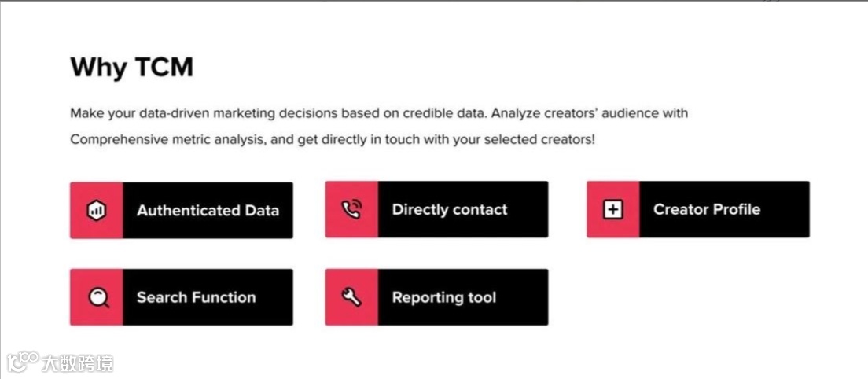
Task: Click the watermark logo icon at bottom-left
Action: click(x=22, y=362)
